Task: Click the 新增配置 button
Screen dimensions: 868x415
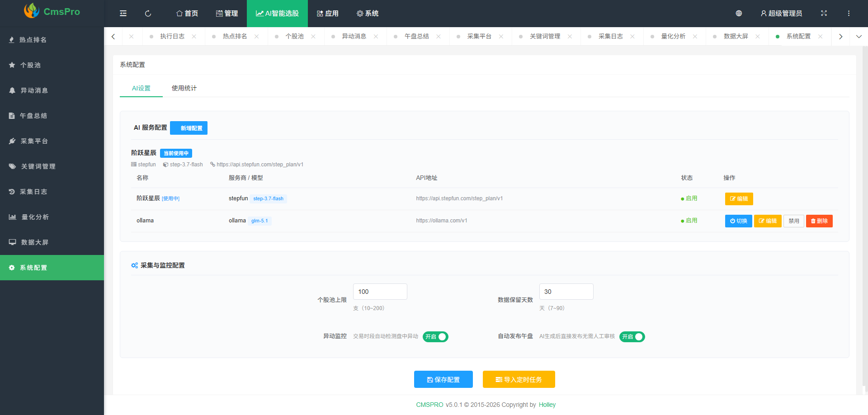Action: [189, 128]
